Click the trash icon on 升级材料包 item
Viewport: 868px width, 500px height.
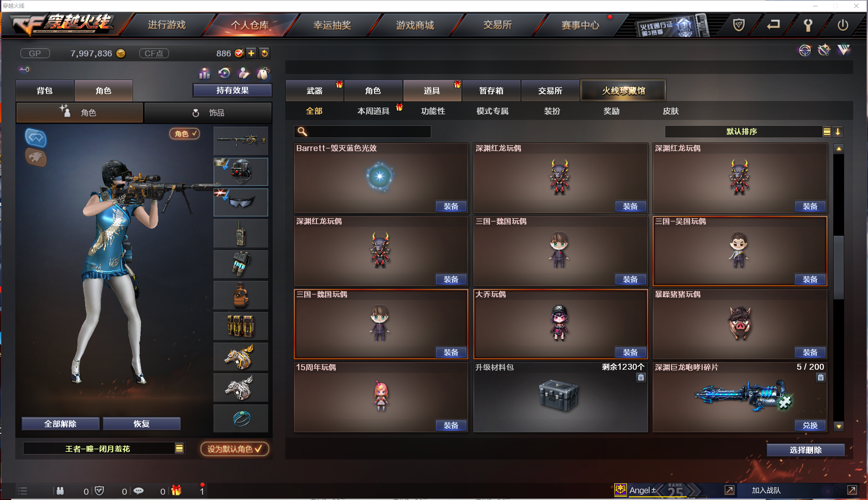pos(641,377)
